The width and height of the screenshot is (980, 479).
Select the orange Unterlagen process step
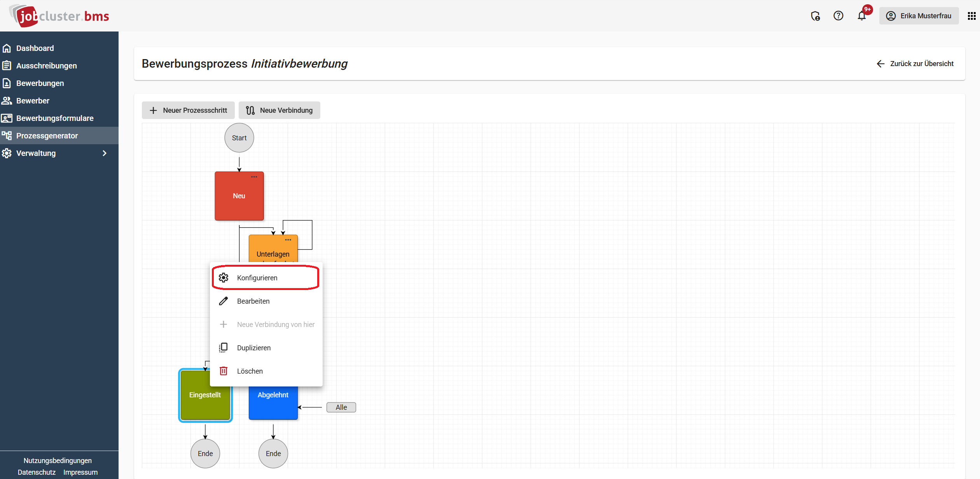coord(273,249)
